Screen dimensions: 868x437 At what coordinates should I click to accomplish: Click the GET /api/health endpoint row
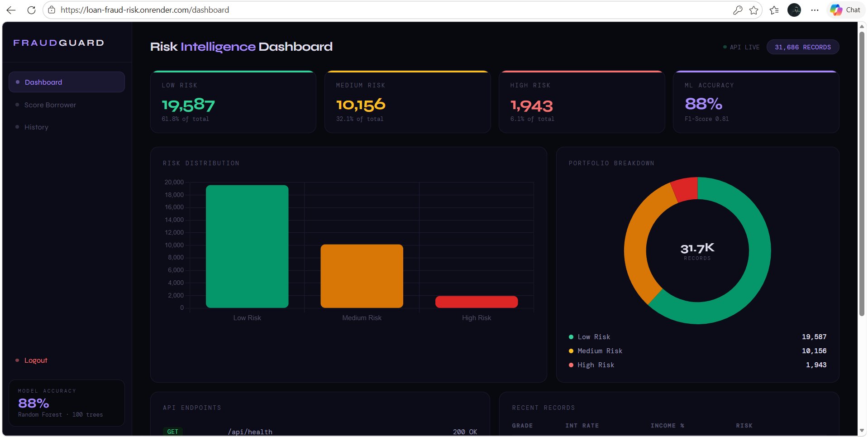[x=317, y=432]
